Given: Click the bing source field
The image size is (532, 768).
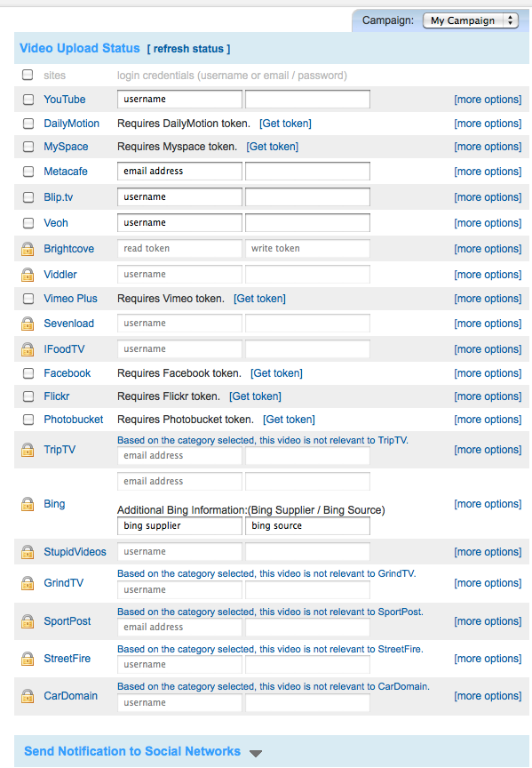Looking at the screenshot, I should pyautogui.click(x=307, y=526).
